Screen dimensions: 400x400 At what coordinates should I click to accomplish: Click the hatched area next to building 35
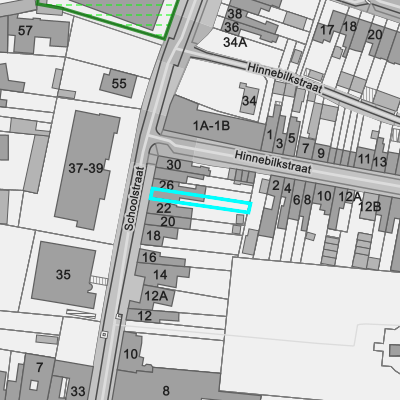coord(99,281)
